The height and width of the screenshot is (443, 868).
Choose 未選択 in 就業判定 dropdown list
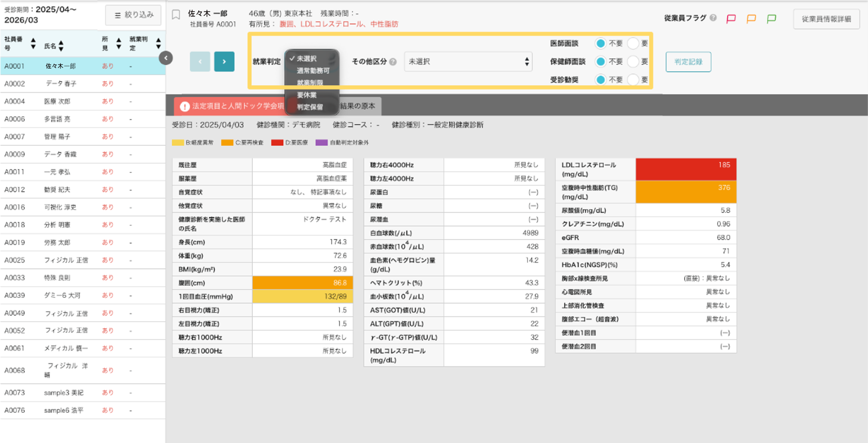click(x=312, y=58)
